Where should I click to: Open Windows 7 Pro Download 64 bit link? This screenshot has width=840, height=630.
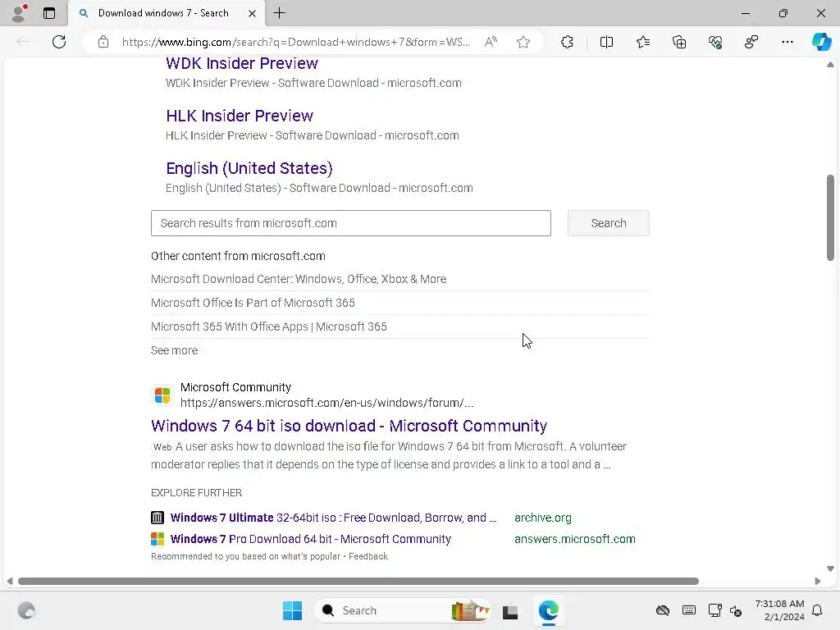tap(311, 539)
